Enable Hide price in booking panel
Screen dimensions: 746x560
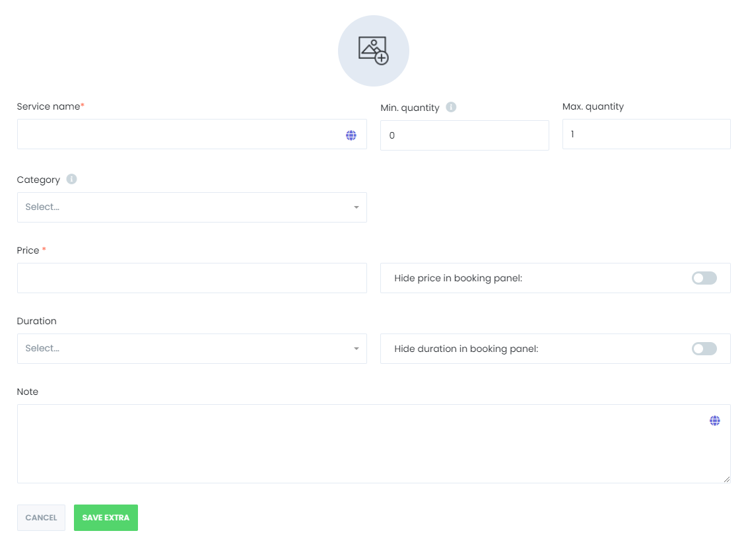click(704, 278)
